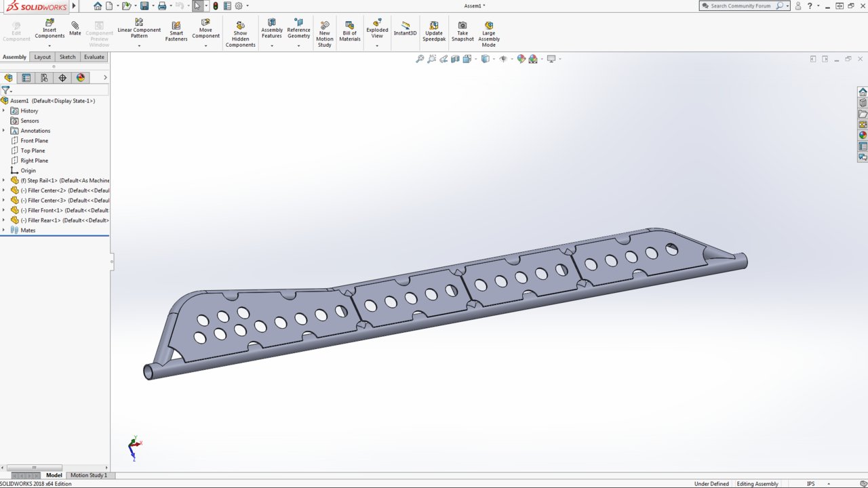Open the DisplayManager color sphere tab
This screenshot has width=868, height=488.
click(x=81, y=78)
